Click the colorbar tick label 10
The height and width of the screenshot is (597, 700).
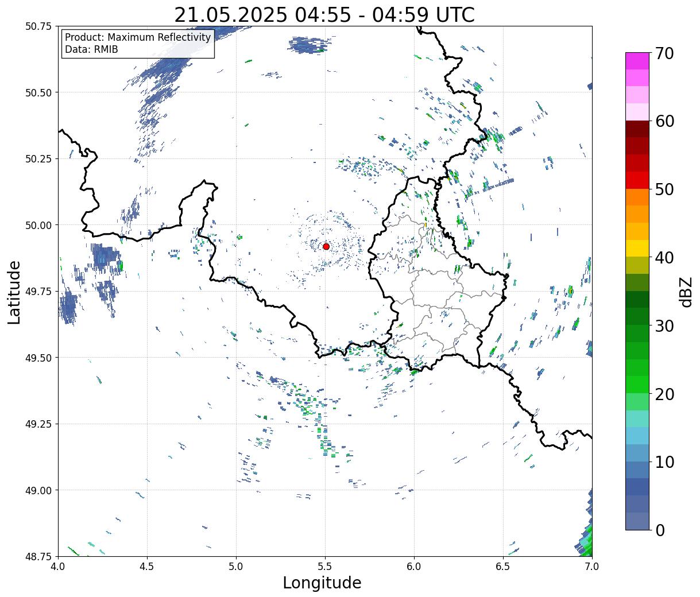click(664, 462)
